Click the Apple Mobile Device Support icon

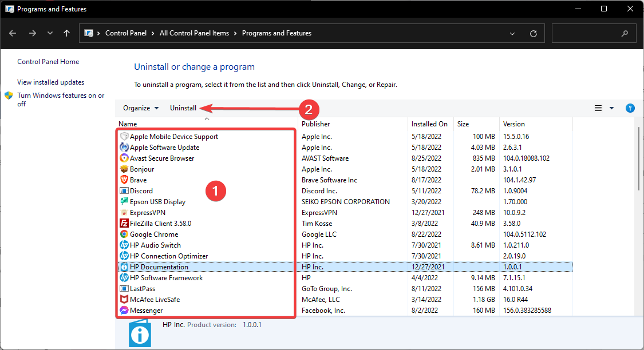124,136
